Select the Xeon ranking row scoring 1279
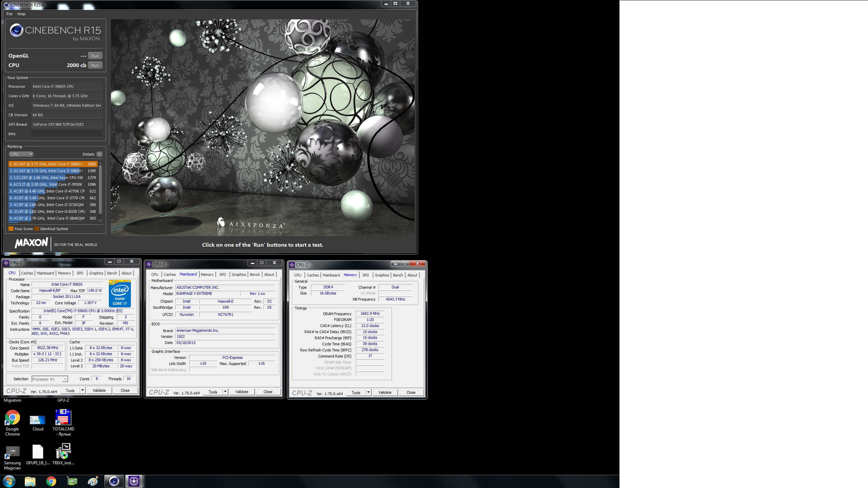This screenshot has width=868, height=488. click(x=53, y=178)
